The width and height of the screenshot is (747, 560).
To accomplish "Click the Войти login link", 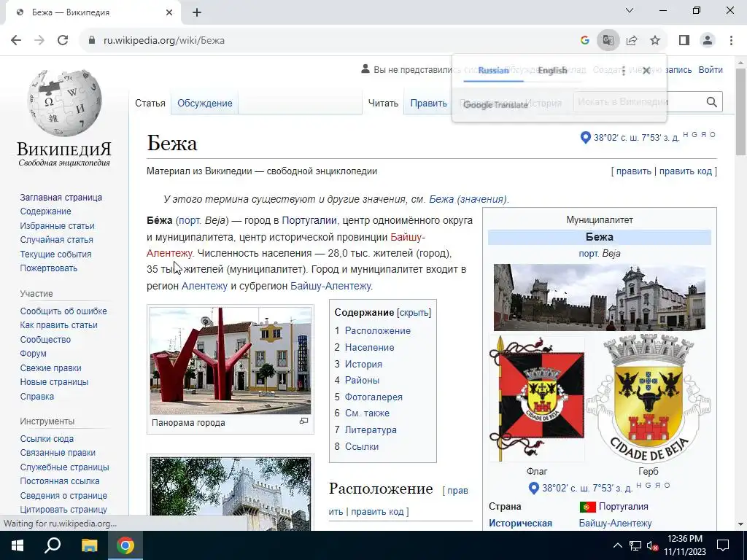I will pos(711,70).
